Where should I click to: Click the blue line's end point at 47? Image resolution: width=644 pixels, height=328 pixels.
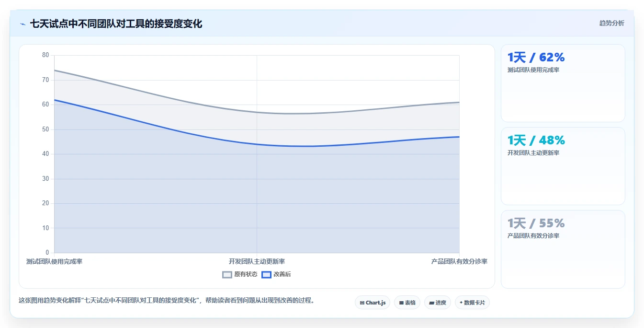coord(459,137)
